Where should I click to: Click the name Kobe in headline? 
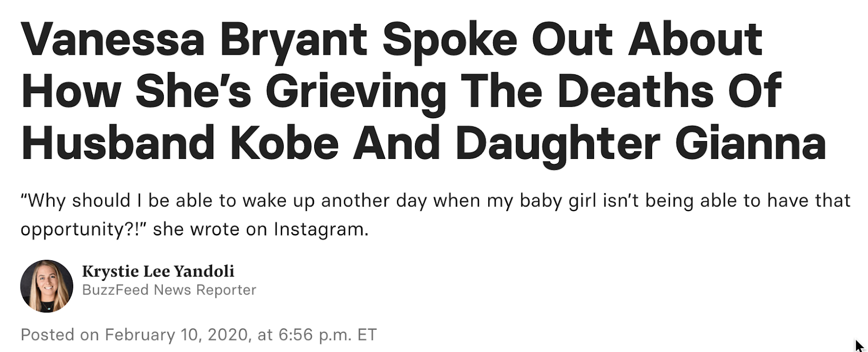(284, 143)
